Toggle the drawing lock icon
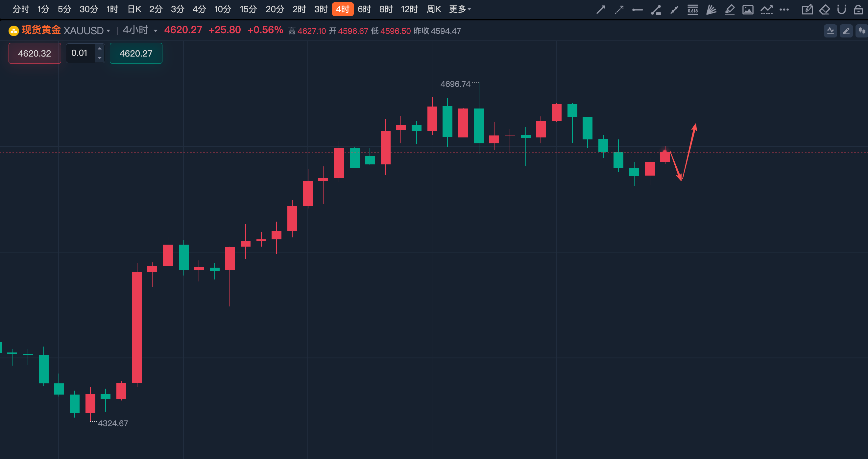Image resolution: width=868 pixels, height=459 pixels. 858,10
